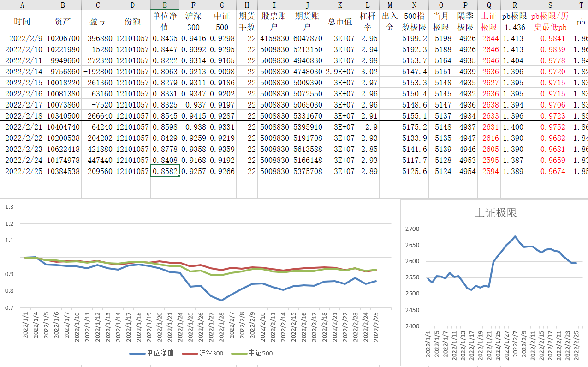Select column E header
588x367 pixels.
(x=165, y=5)
